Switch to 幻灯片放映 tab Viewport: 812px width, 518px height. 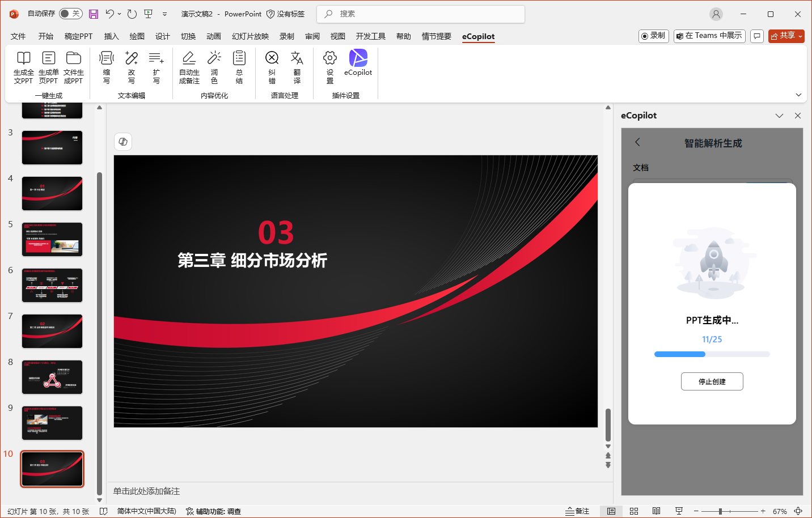pyautogui.click(x=250, y=36)
